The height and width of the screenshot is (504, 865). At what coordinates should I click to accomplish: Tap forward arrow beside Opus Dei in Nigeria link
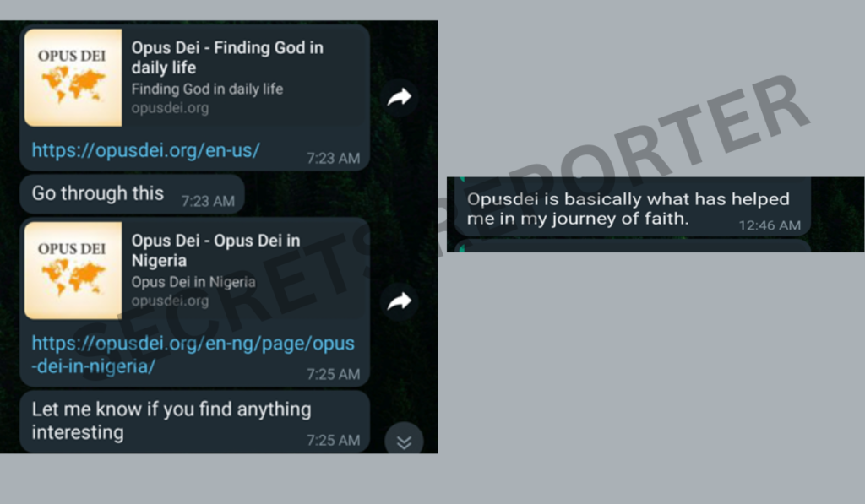coord(400,301)
